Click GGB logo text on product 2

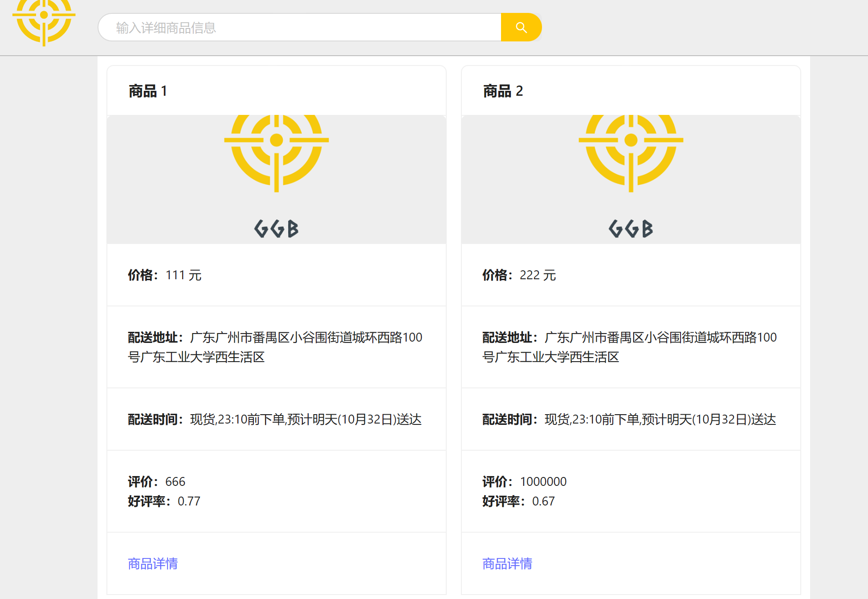point(631,229)
